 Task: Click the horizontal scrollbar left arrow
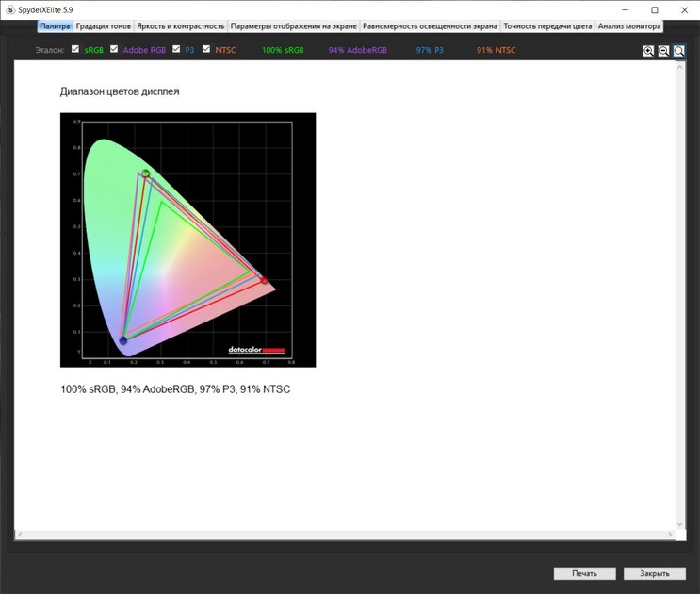(20, 535)
